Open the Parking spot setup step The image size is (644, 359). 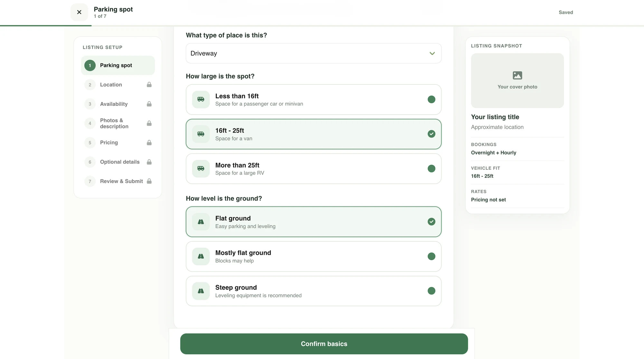118,65
